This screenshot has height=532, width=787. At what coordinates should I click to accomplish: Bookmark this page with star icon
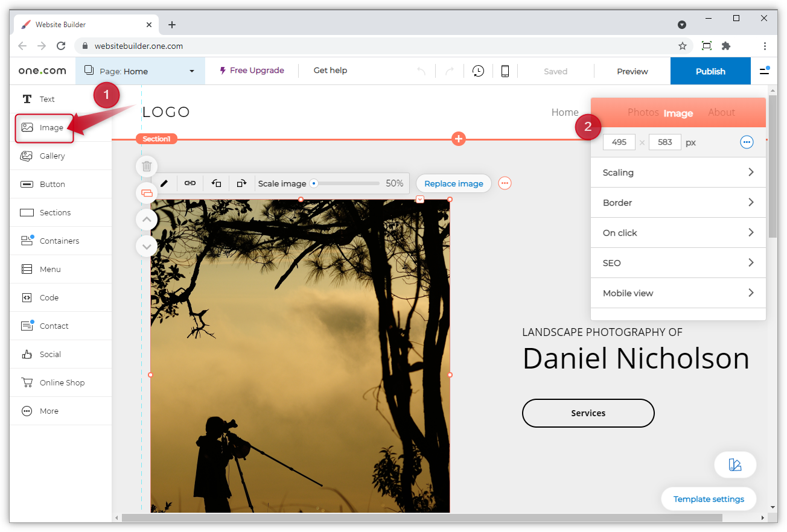[x=683, y=46]
